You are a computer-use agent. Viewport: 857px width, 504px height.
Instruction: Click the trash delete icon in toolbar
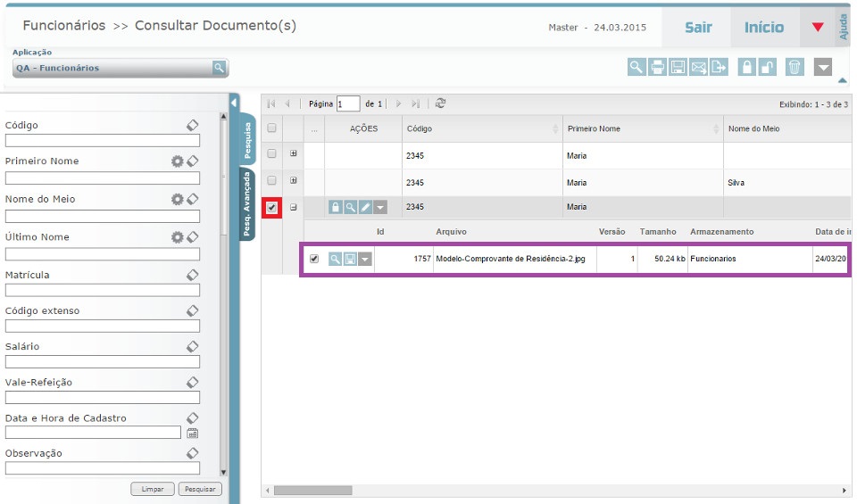795,67
